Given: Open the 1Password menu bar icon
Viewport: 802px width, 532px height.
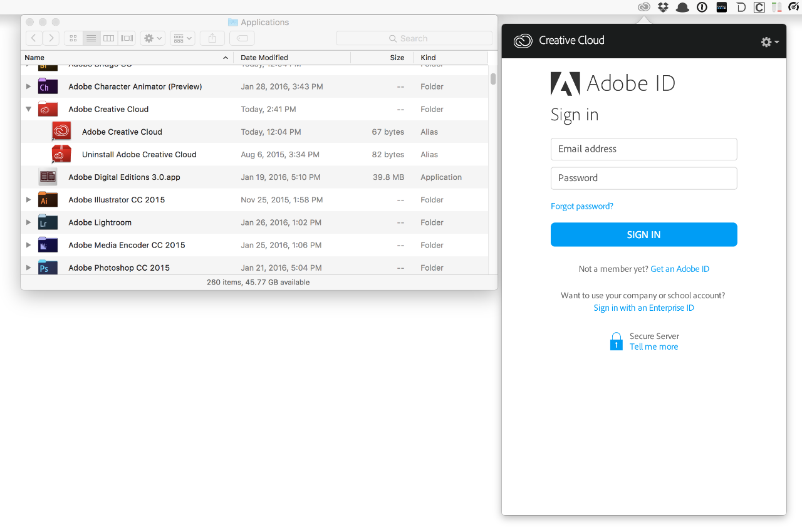Looking at the screenshot, I should point(702,8).
